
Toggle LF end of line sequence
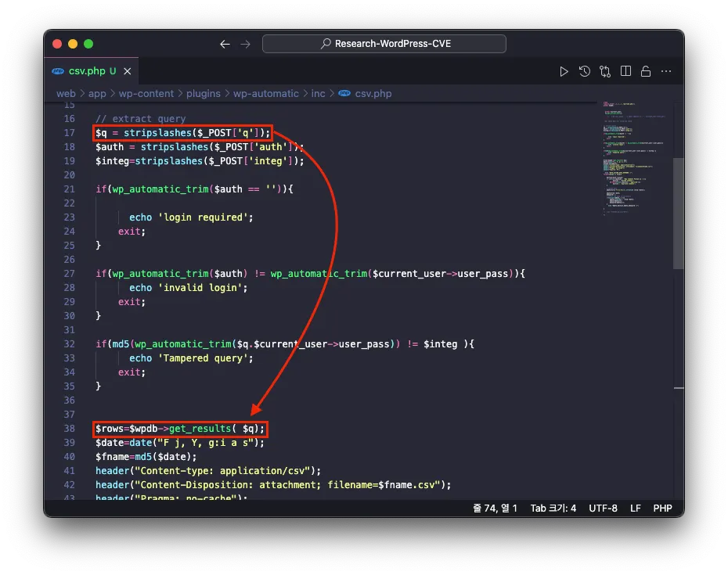click(x=636, y=508)
